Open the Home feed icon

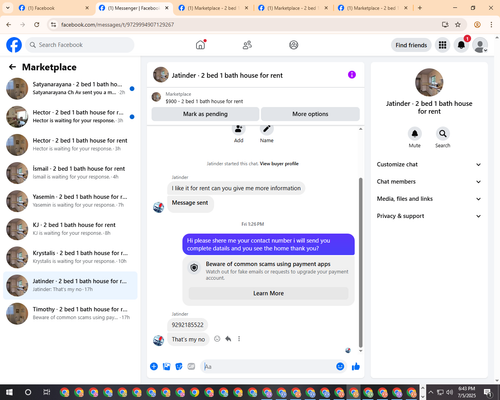click(x=201, y=45)
